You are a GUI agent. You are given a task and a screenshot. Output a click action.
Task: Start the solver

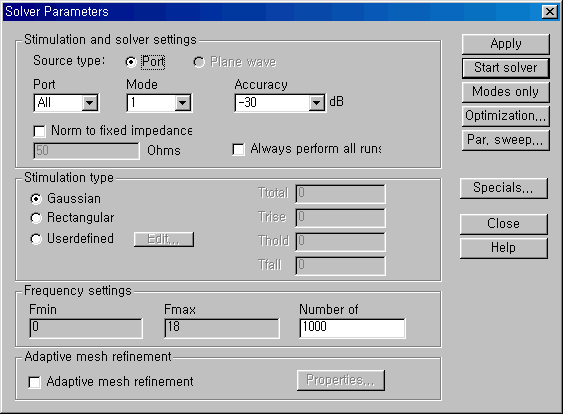click(506, 68)
